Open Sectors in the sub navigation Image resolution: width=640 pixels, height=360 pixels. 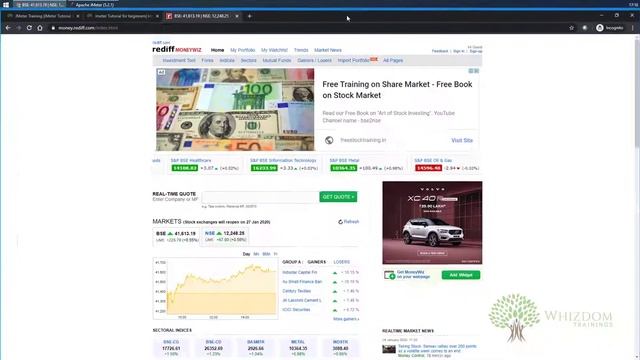pos(249,60)
